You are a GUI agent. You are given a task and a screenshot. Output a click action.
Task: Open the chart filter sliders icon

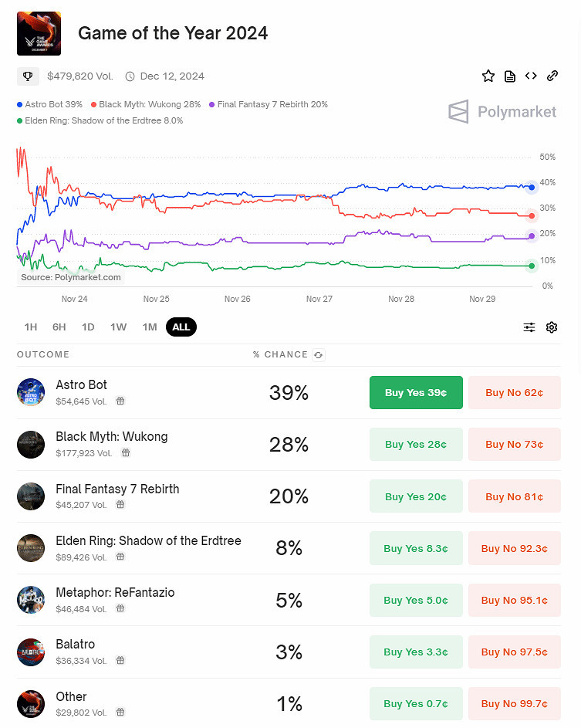529,327
